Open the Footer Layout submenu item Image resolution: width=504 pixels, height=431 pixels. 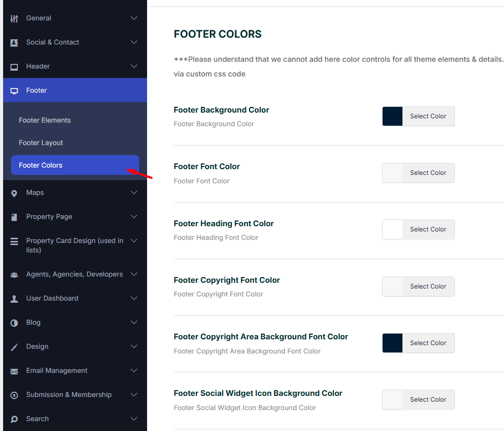[x=41, y=143]
